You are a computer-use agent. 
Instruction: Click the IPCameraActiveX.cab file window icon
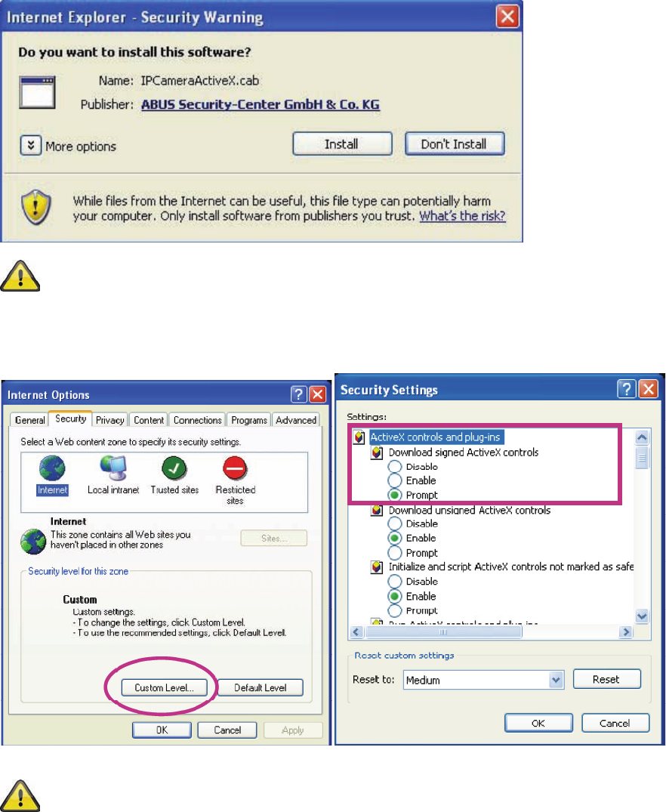(37, 92)
